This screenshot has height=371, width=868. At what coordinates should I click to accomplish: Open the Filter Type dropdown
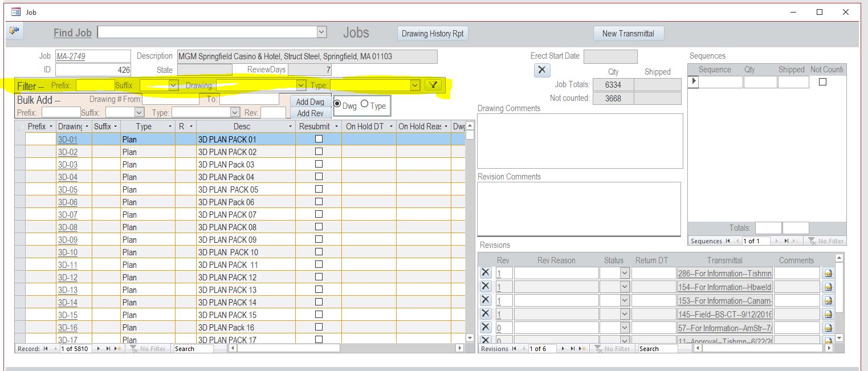pyautogui.click(x=415, y=85)
